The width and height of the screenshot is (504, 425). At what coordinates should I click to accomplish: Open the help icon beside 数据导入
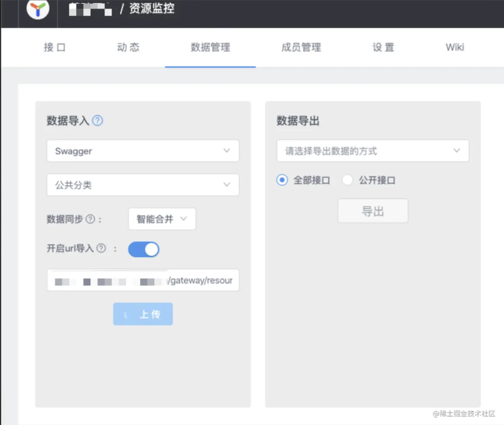(x=96, y=121)
